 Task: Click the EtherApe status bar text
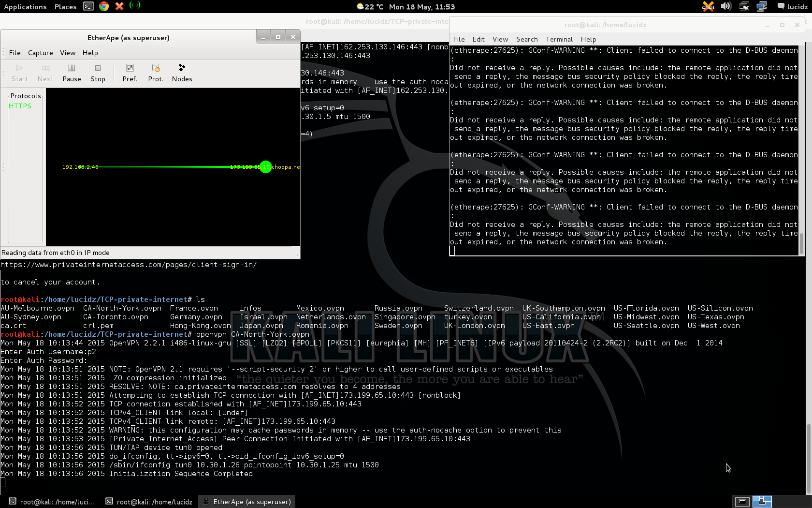tap(56, 253)
